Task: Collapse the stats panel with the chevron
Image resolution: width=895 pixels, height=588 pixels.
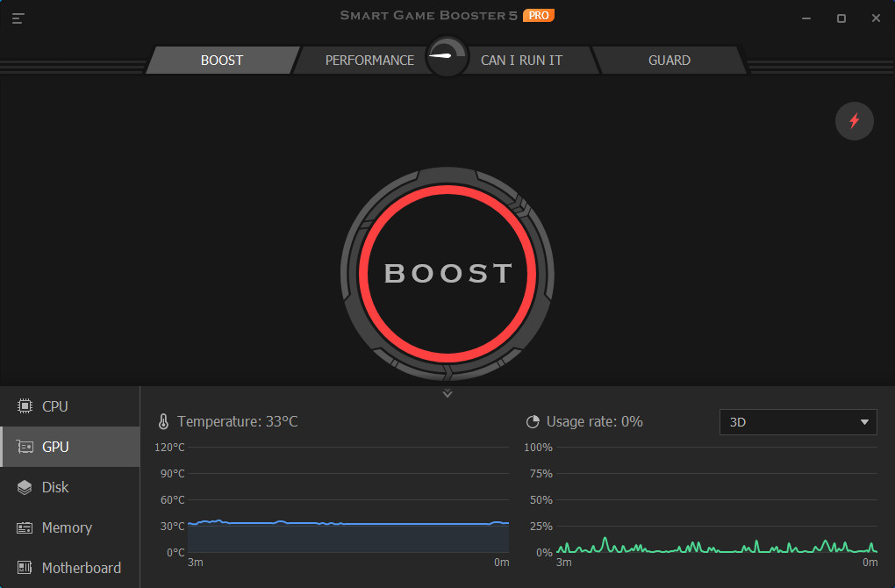Action: pos(447,393)
